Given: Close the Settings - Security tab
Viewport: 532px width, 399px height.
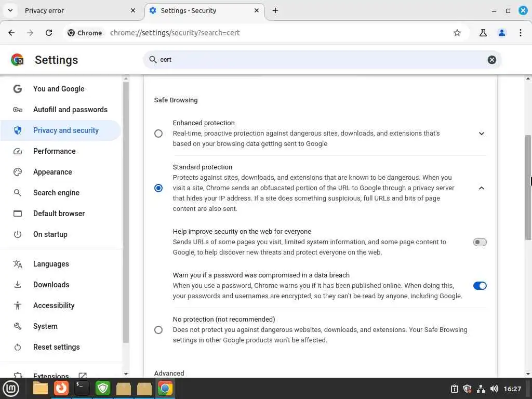Looking at the screenshot, I should (x=257, y=10).
